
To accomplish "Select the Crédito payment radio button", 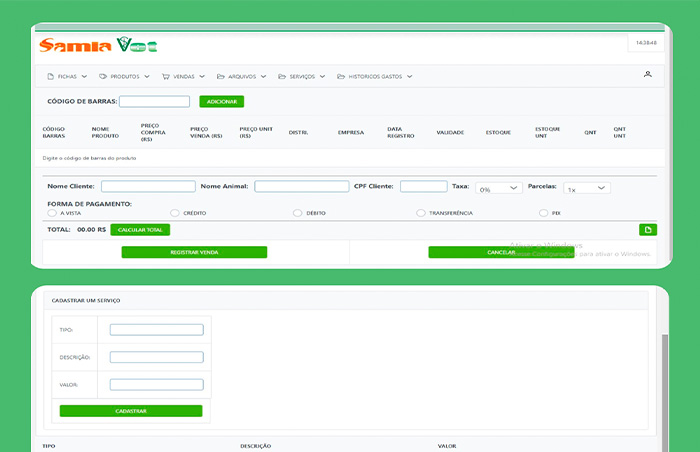I will click(x=175, y=213).
